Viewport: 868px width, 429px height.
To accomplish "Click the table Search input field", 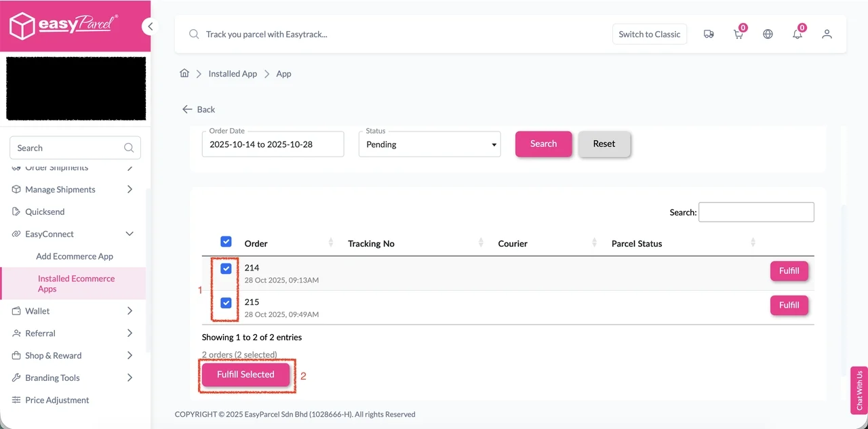I will pos(755,212).
